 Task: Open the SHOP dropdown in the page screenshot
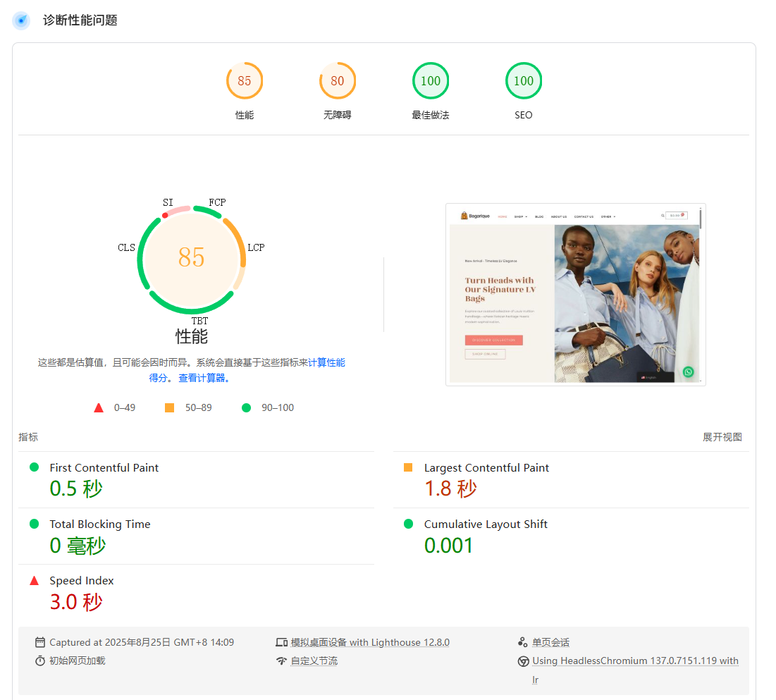(519, 216)
